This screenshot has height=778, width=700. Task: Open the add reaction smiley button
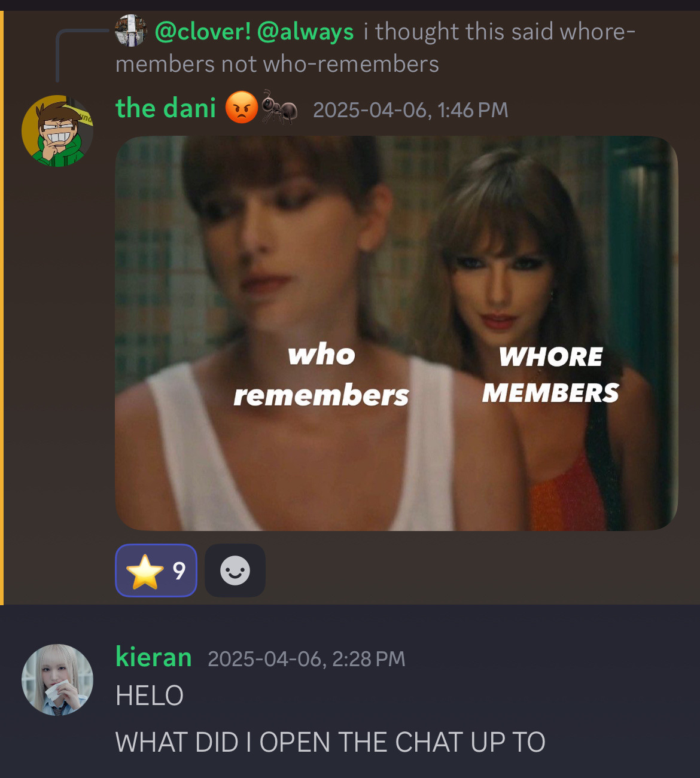click(x=235, y=570)
